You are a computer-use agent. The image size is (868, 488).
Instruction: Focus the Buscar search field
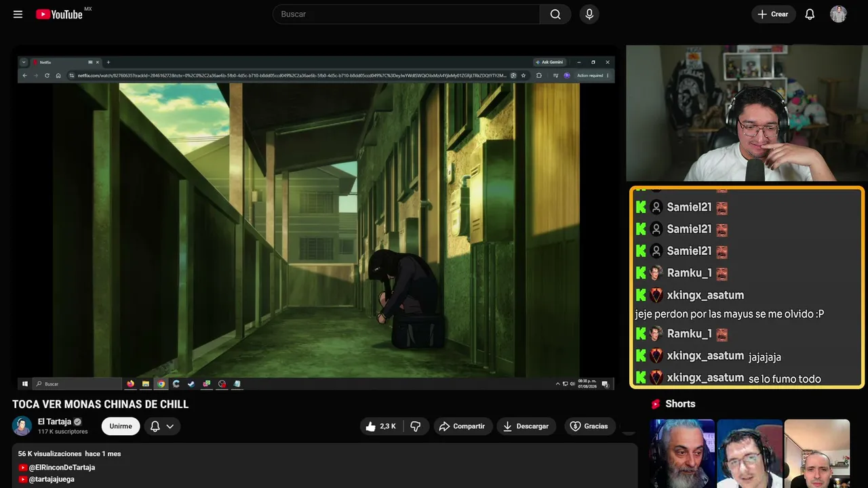coord(406,14)
